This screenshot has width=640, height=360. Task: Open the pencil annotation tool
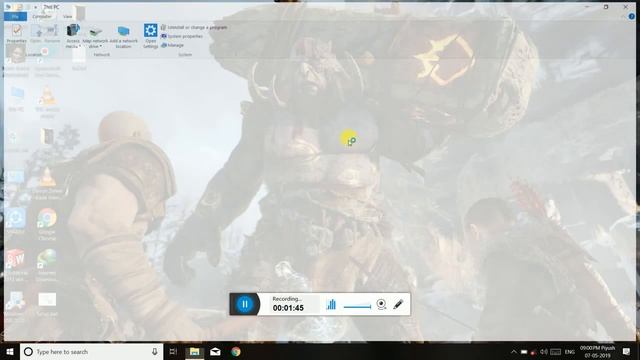(x=398, y=304)
